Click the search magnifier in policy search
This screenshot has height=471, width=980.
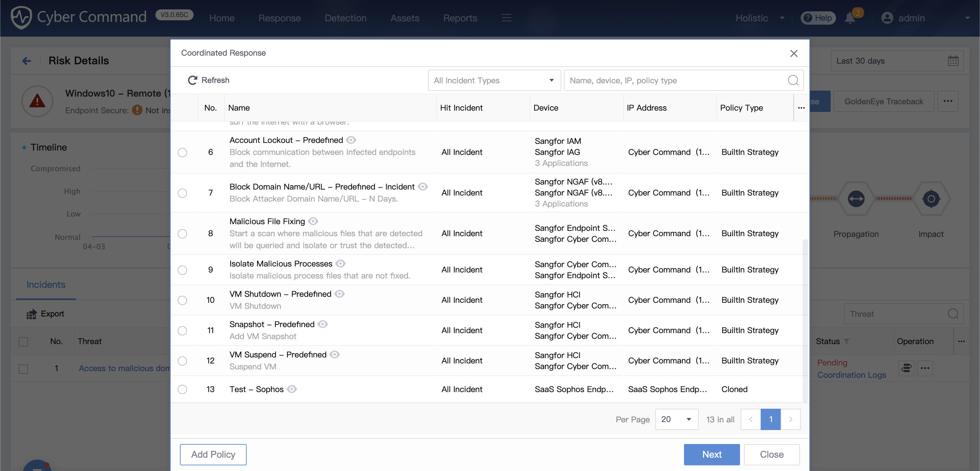coord(793,80)
